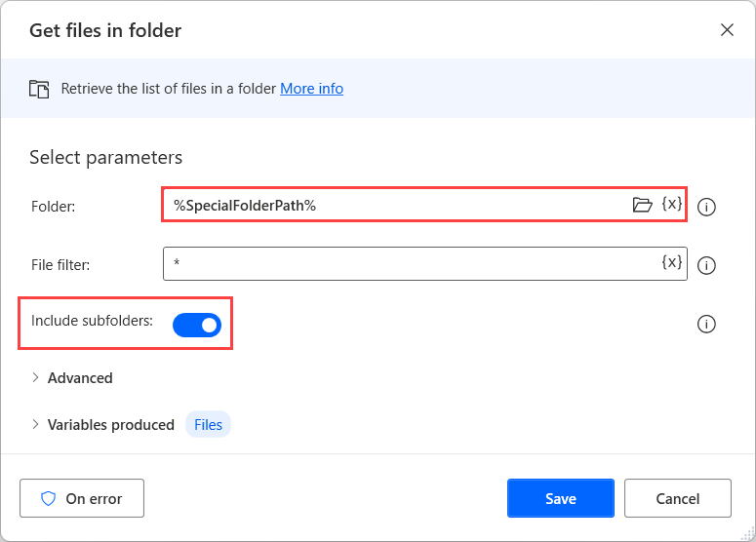Open variable picker in File filter field
The height and width of the screenshot is (542, 756).
pos(671,262)
